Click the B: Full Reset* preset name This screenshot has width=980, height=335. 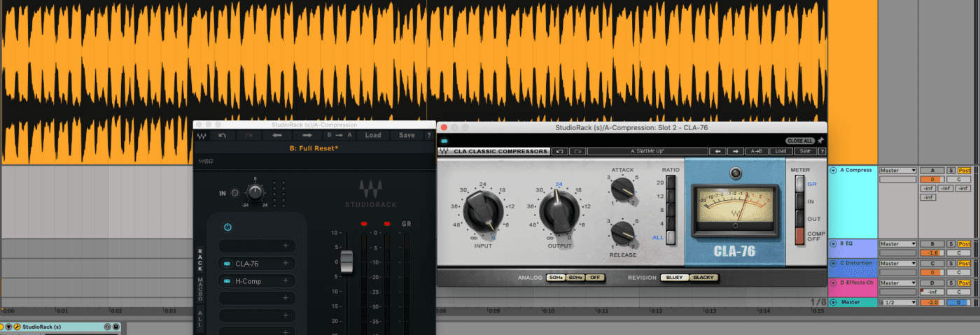point(314,148)
